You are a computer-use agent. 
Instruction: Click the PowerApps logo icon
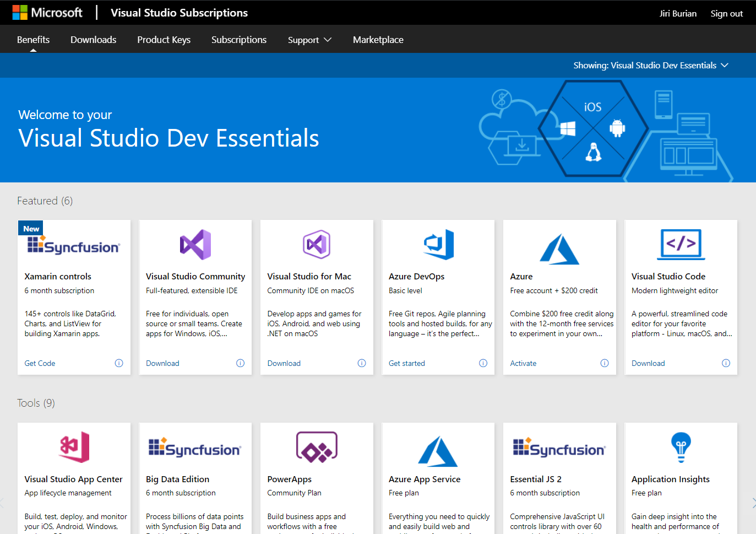pos(317,447)
